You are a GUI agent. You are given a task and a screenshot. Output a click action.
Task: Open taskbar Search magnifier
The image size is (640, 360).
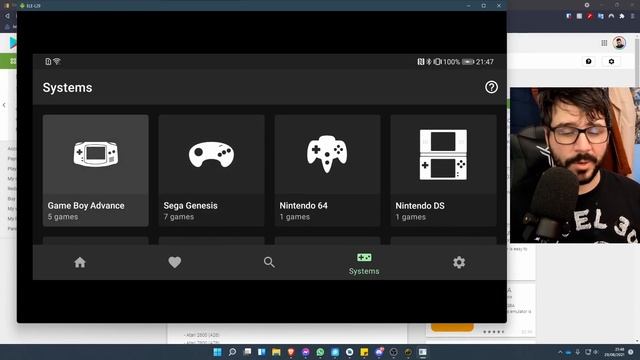[x=232, y=352]
